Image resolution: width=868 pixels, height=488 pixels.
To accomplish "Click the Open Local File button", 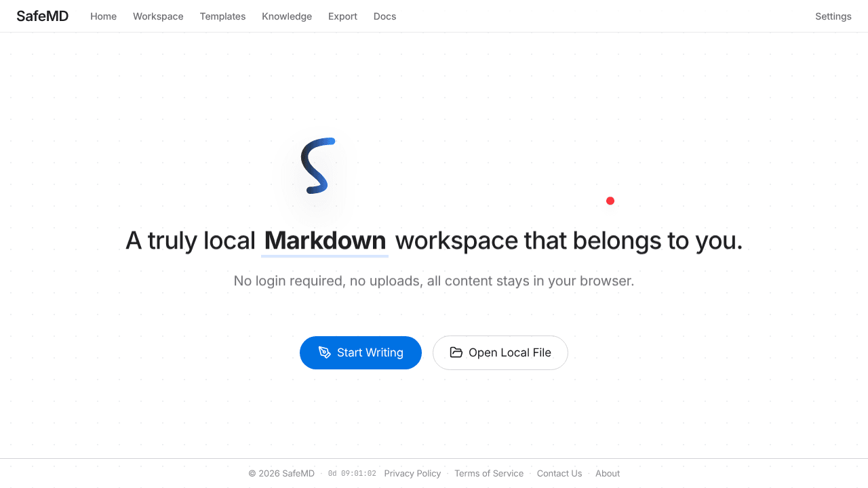I will click(500, 352).
